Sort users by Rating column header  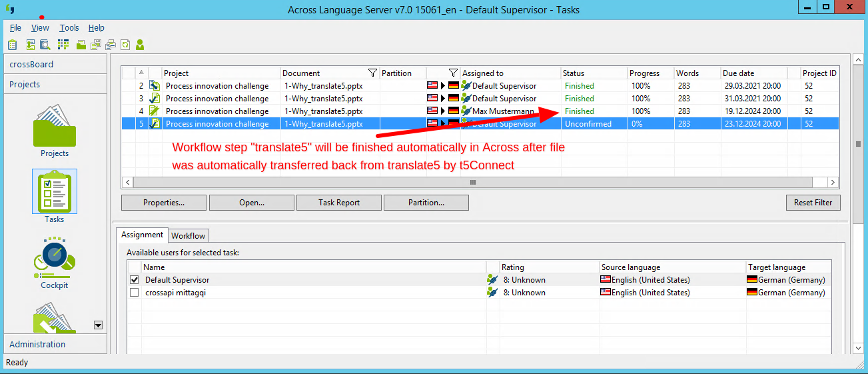coord(549,267)
